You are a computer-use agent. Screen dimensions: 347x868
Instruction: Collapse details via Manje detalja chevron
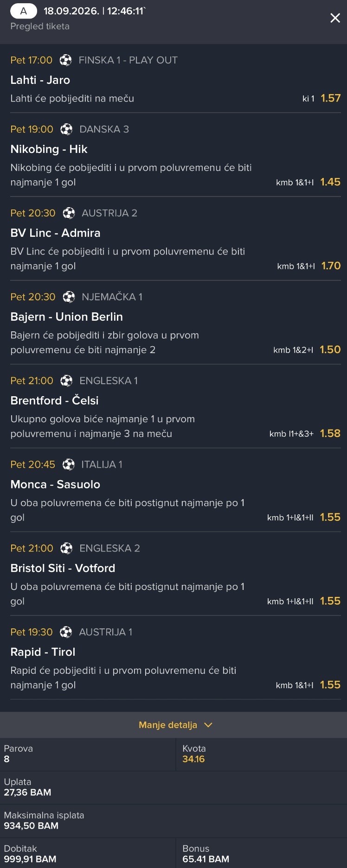coord(208,725)
